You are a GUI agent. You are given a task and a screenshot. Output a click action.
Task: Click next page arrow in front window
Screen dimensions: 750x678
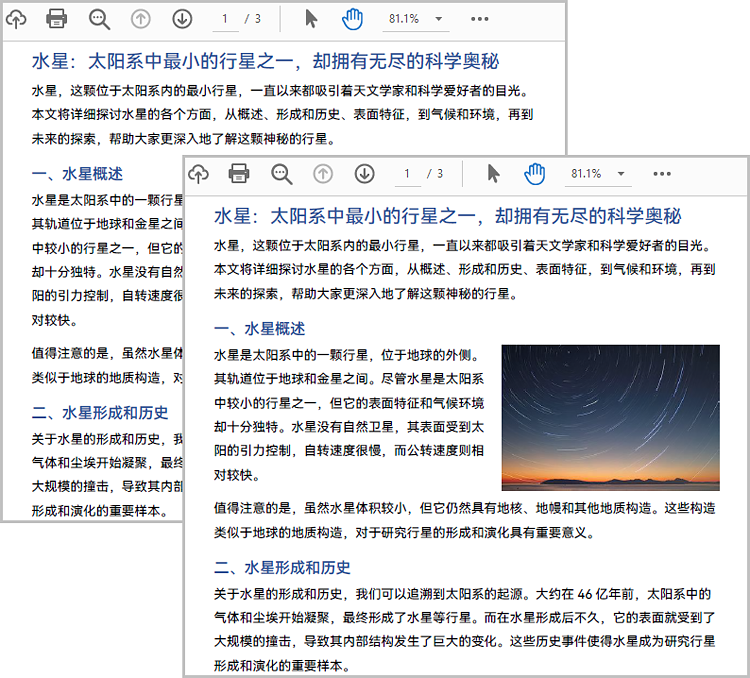point(364,174)
